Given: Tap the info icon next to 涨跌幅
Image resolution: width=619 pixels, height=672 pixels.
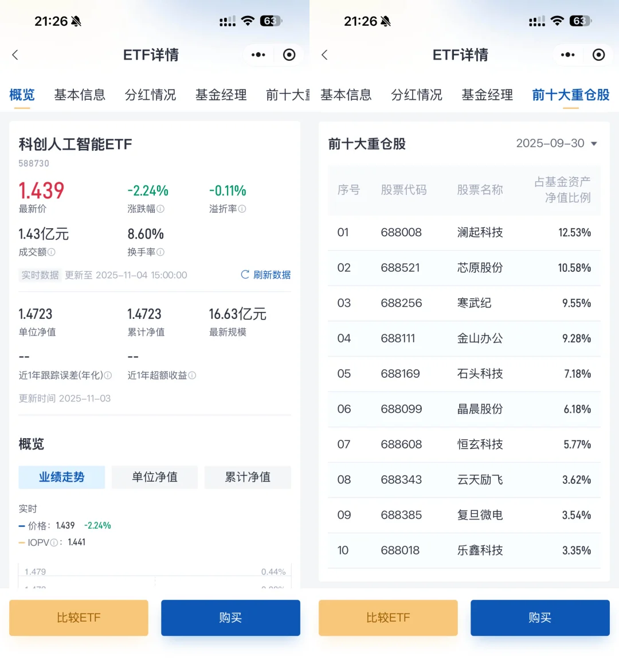Looking at the screenshot, I should 160,209.
